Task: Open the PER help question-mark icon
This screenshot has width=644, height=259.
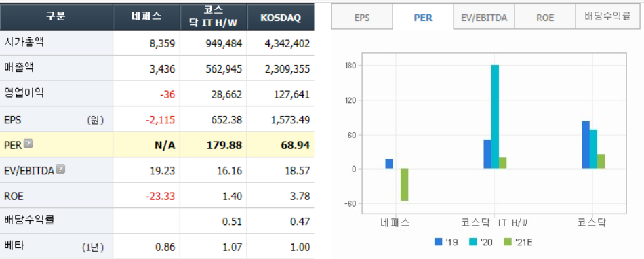Action: coord(28,144)
